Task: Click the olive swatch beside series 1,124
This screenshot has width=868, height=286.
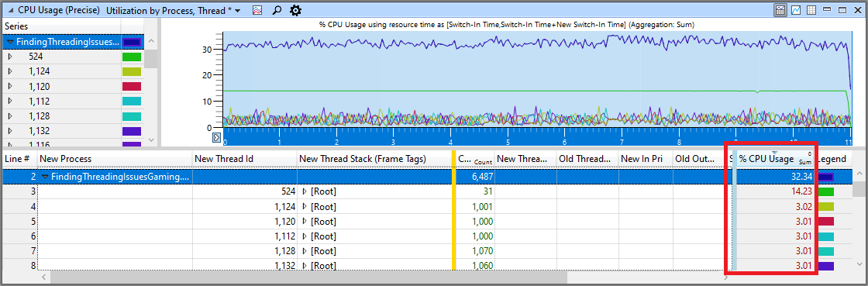Action: (x=132, y=71)
